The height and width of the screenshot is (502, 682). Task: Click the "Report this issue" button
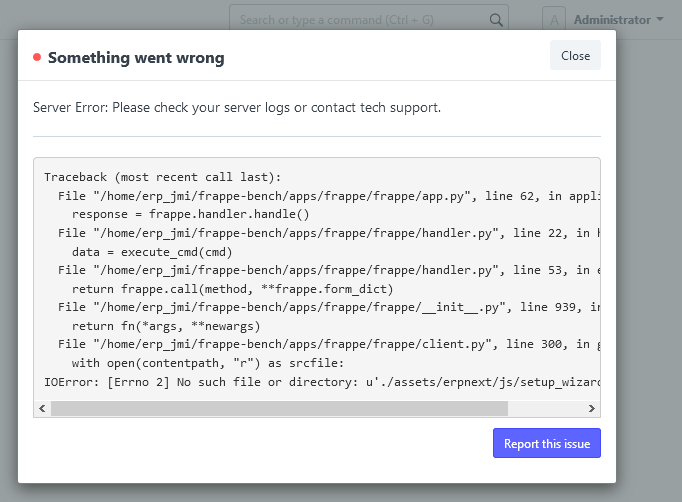tap(547, 443)
